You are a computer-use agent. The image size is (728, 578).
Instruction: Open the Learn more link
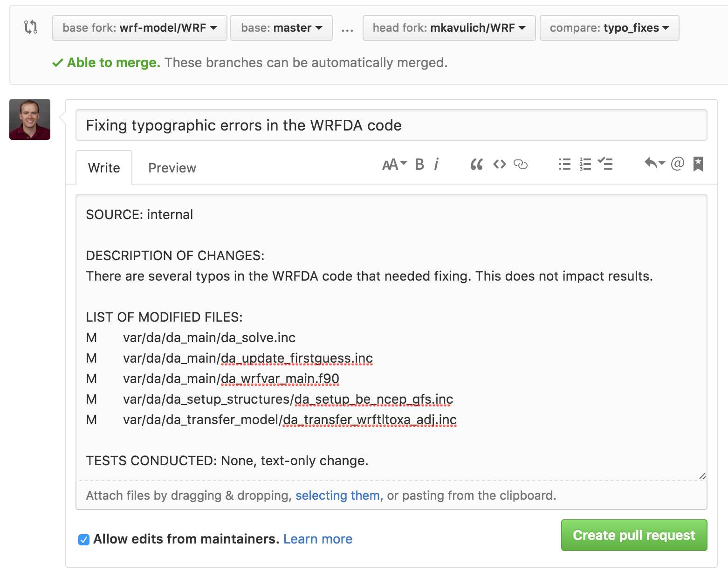point(318,539)
